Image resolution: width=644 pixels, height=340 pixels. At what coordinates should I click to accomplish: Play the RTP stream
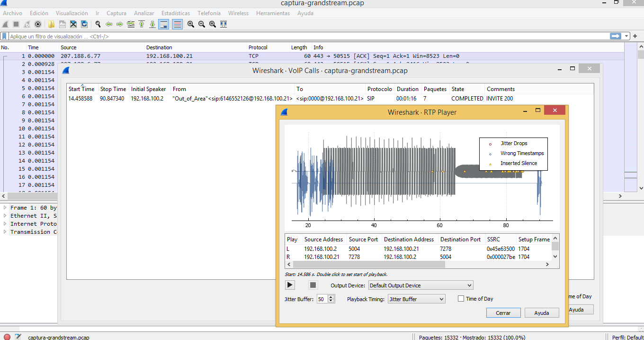pos(290,285)
